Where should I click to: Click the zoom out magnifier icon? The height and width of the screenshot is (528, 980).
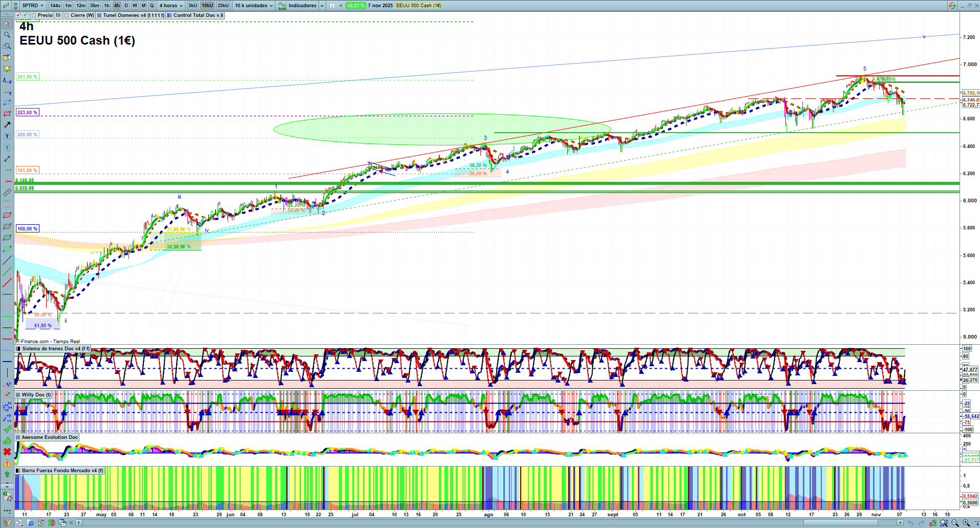955,523
